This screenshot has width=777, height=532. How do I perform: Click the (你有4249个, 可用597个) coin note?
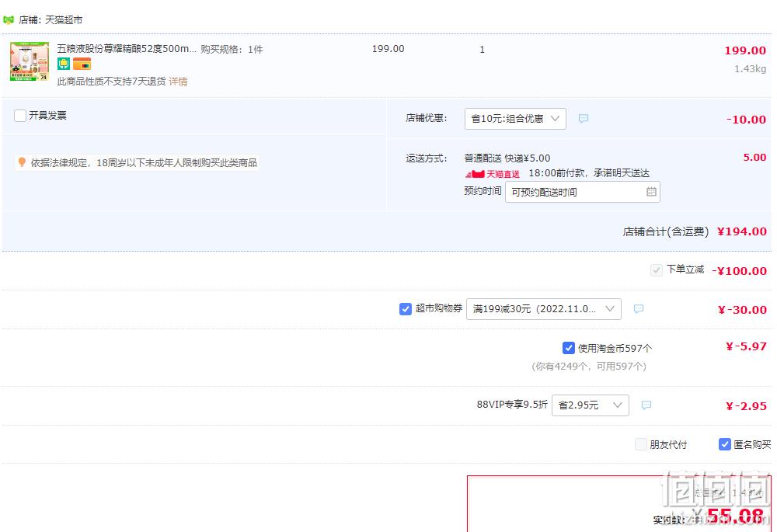click(x=589, y=367)
